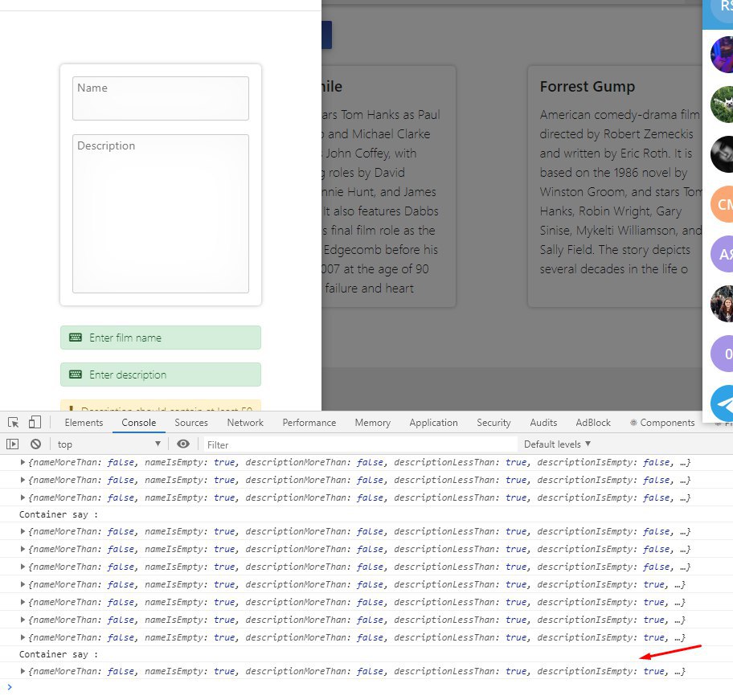
Task: Open the Default levels dropdown
Action: point(557,444)
